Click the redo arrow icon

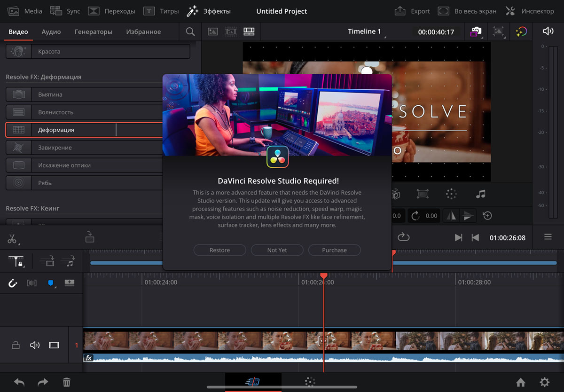(x=43, y=383)
